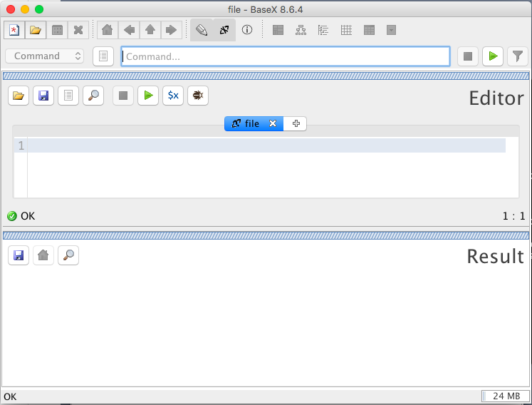Stop the query in the Editor toolbar

click(123, 96)
